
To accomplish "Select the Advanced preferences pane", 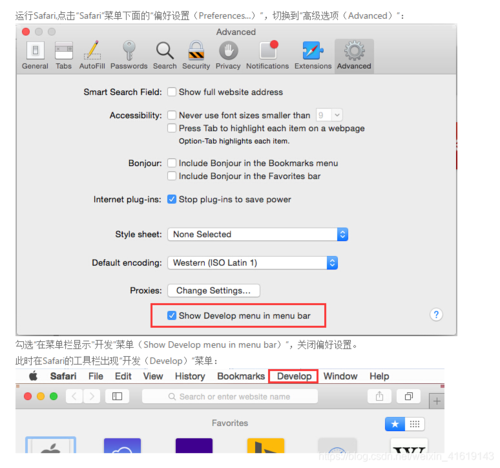I will (x=354, y=56).
